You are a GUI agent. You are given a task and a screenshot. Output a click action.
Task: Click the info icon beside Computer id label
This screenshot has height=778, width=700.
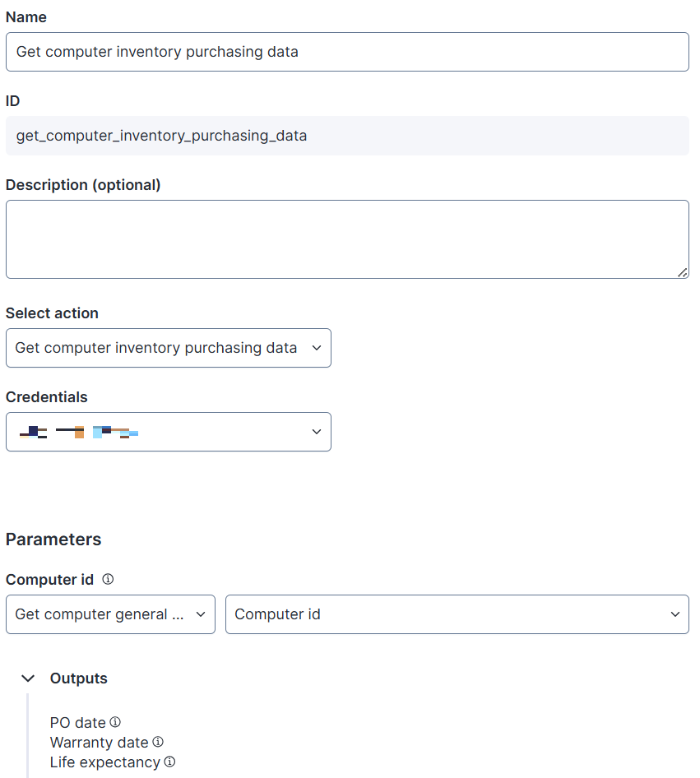108,580
